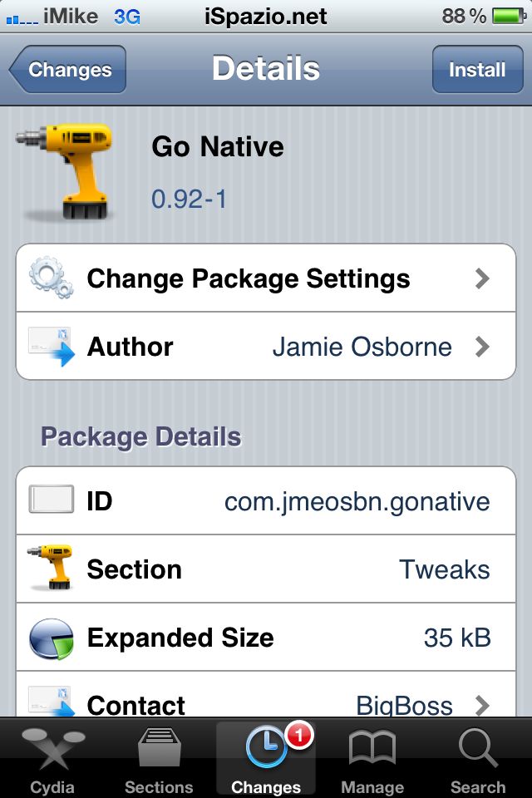
Task: Click the Expanded Size pie chart icon
Action: tap(51, 638)
